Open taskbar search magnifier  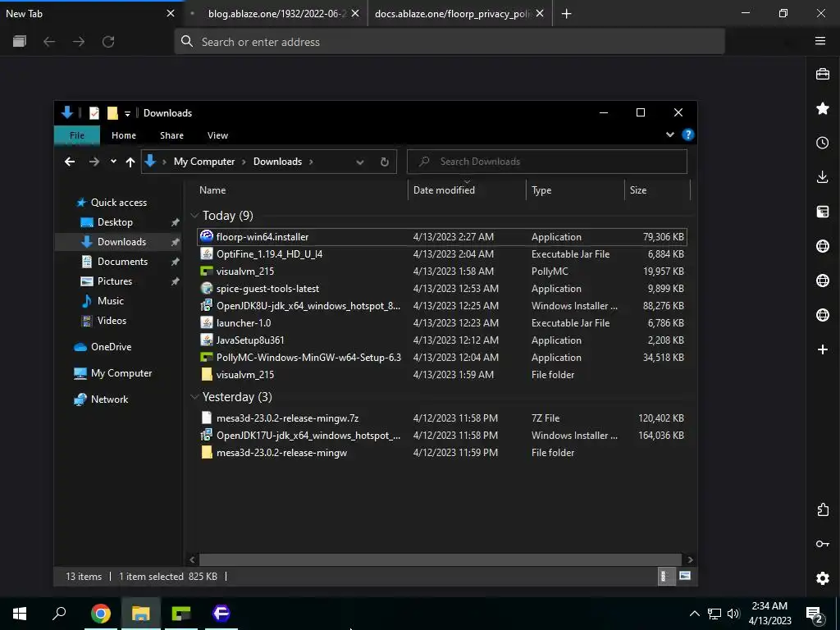pos(59,614)
